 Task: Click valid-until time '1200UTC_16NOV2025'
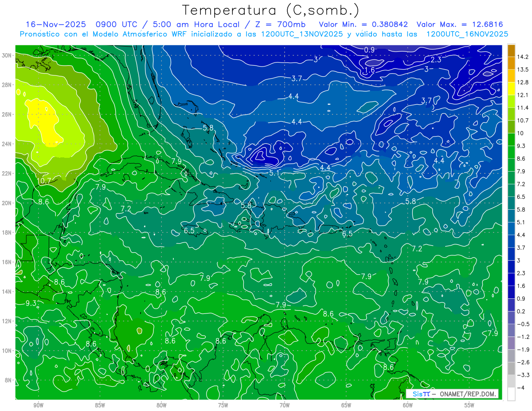467,34
